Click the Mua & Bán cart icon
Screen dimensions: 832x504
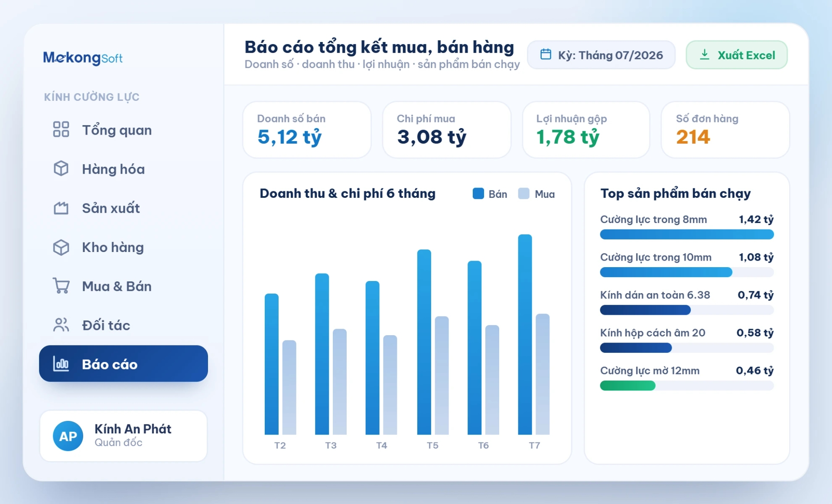point(61,286)
